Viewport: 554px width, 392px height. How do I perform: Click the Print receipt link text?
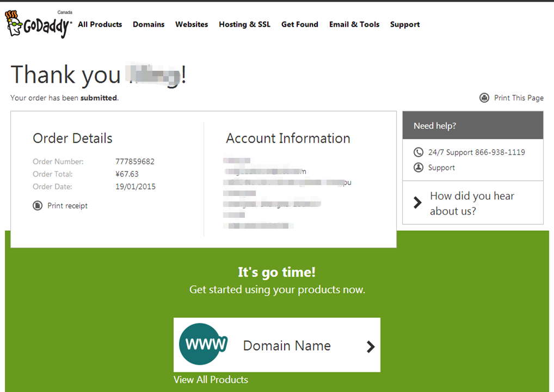[x=67, y=206]
